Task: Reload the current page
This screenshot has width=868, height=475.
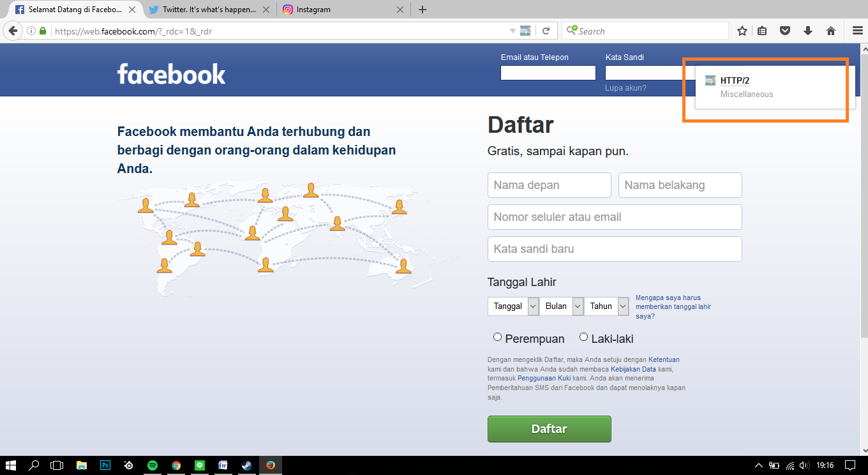Action: (x=546, y=31)
